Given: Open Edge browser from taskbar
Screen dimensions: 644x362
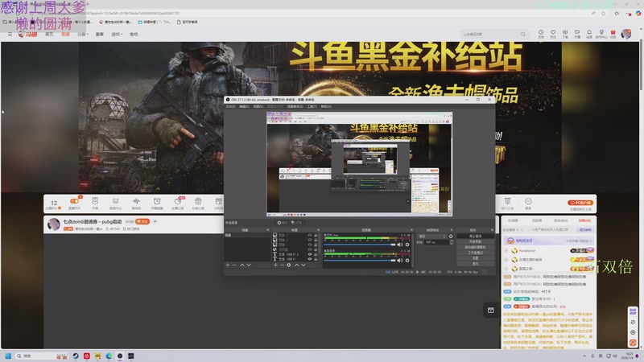Looking at the screenshot, I should (109, 356).
